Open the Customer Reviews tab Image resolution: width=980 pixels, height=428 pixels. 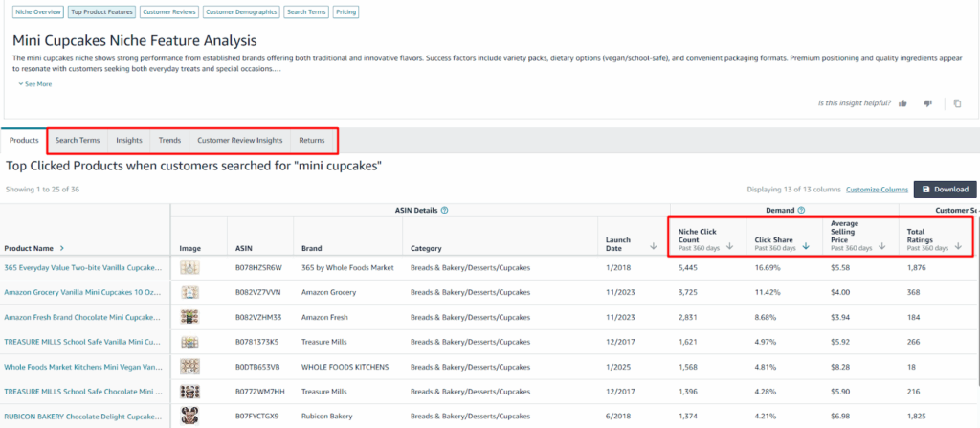point(168,11)
